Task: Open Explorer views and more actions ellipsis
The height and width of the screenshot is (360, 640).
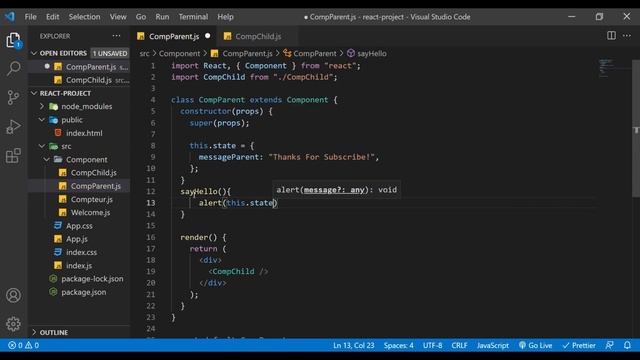Action: coord(116,36)
